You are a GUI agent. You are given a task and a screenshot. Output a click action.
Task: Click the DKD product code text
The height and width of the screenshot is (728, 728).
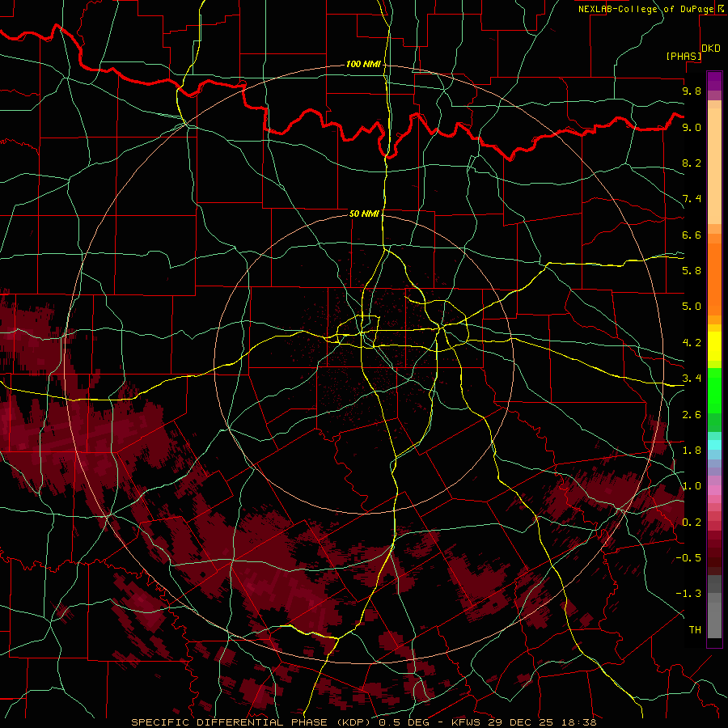(711, 49)
